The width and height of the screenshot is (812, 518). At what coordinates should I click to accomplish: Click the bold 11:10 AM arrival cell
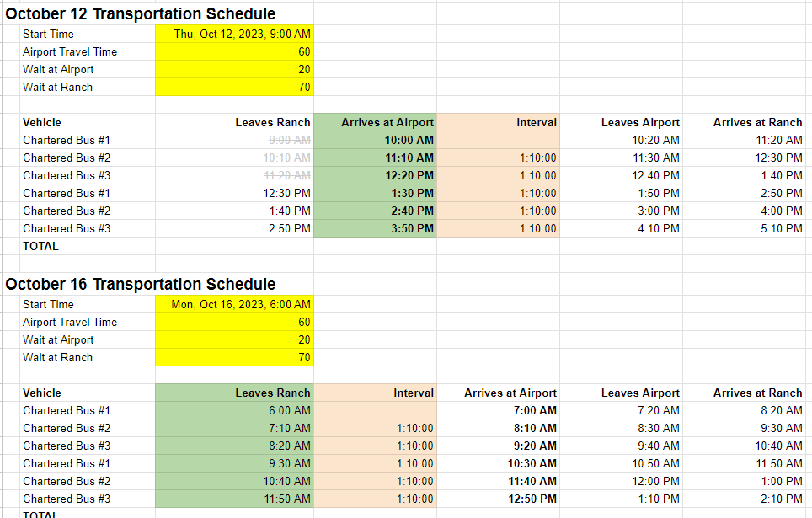(x=376, y=158)
